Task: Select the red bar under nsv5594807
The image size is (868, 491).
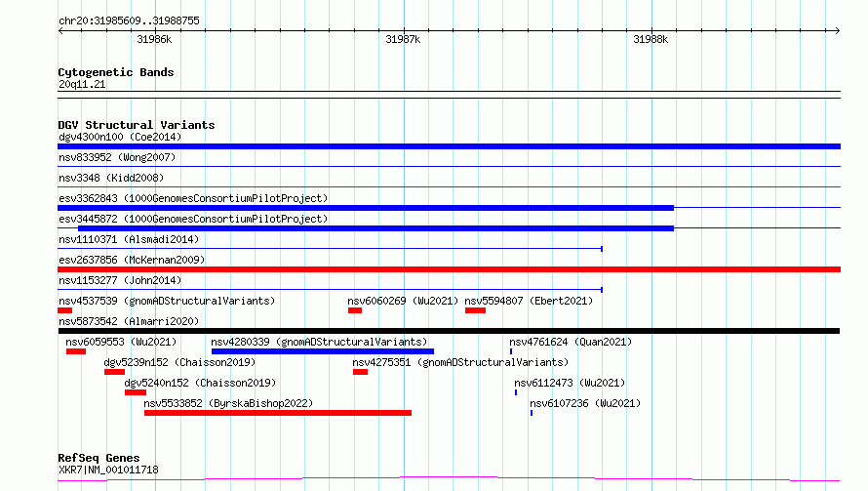Action: [476, 310]
